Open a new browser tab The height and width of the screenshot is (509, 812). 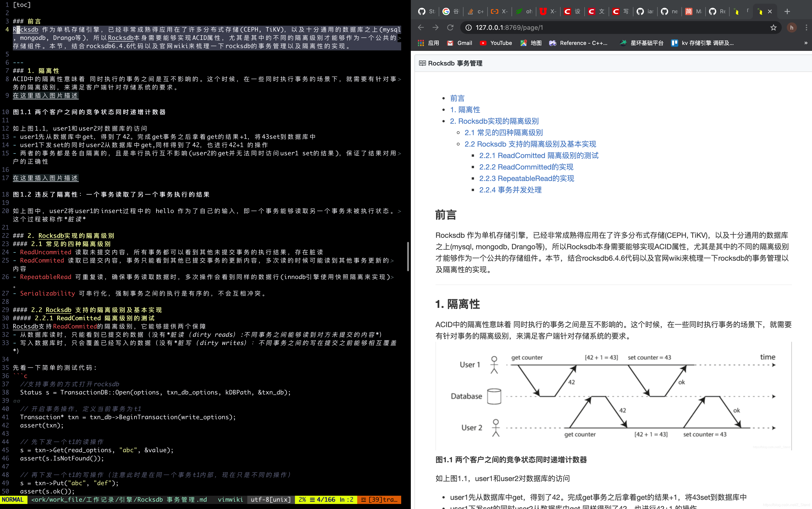[787, 11]
